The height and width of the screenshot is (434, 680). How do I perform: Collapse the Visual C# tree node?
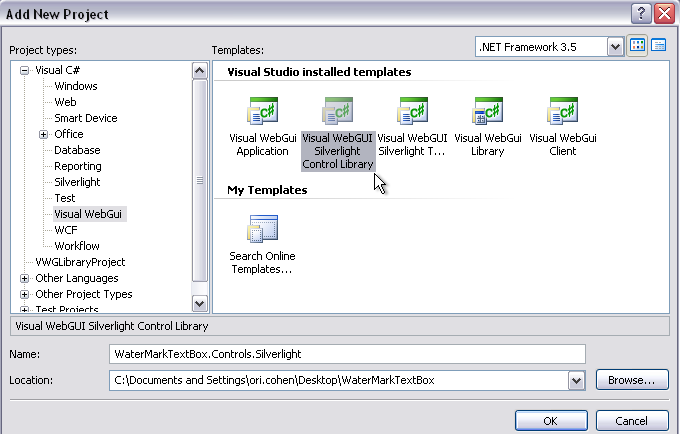coord(24,70)
